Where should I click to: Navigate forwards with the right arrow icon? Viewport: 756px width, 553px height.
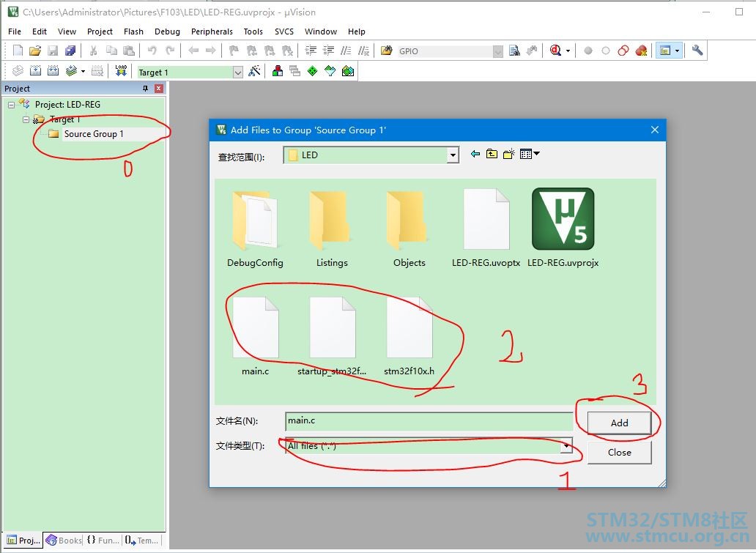pyautogui.click(x=211, y=50)
